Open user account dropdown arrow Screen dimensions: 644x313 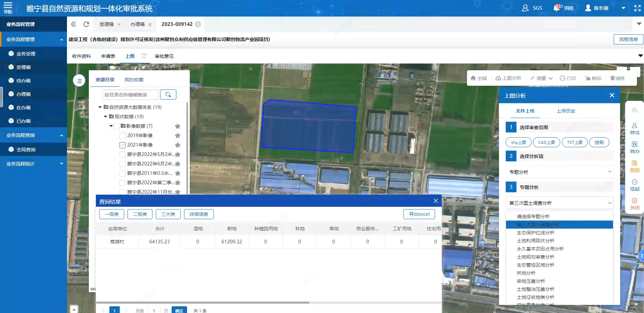[623, 8]
